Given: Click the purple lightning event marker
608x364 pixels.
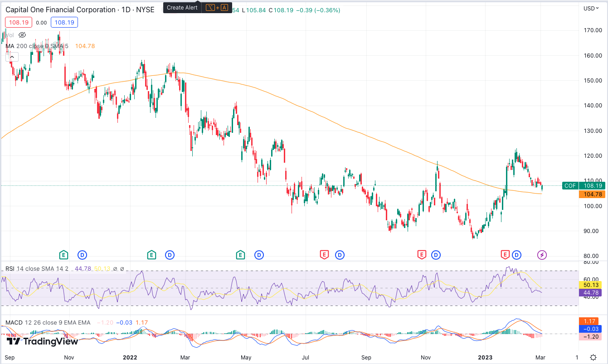Looking at the screenshot, I should point(542,255).
